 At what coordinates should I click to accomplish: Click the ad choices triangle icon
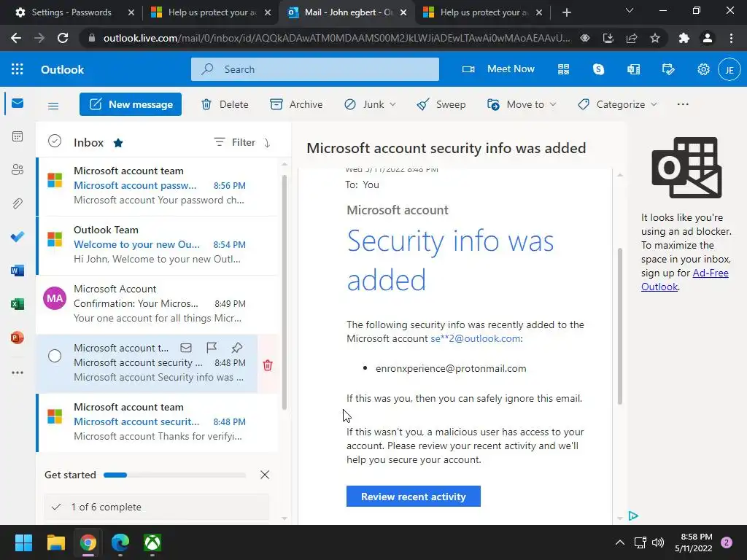tap(633, 516)
